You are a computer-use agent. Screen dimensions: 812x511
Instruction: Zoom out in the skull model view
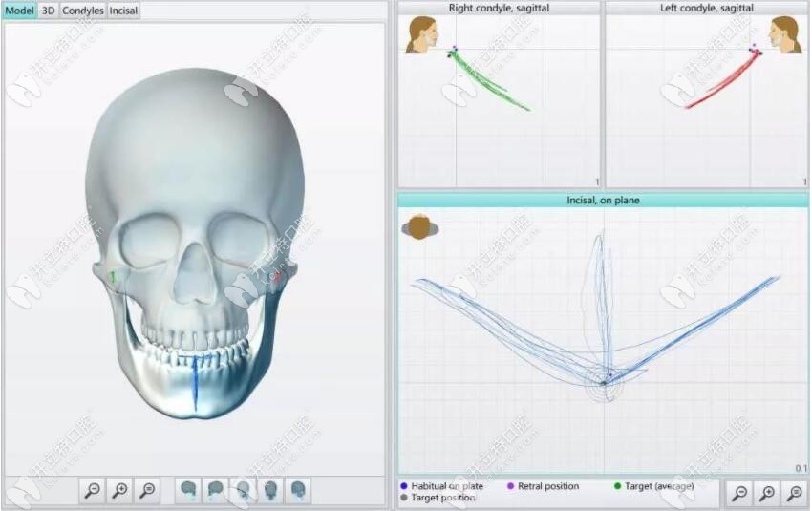(x=93, y=491)
